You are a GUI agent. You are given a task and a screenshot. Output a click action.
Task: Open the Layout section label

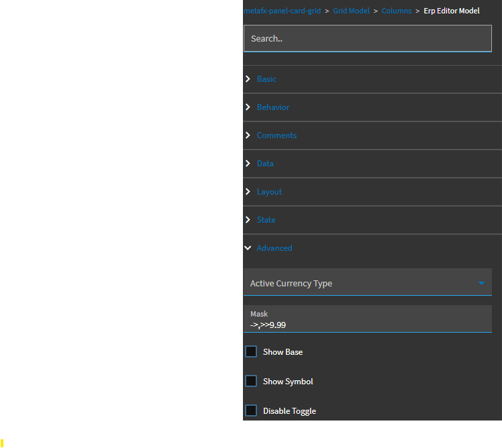pyautogui.click(x=269, y=192)
